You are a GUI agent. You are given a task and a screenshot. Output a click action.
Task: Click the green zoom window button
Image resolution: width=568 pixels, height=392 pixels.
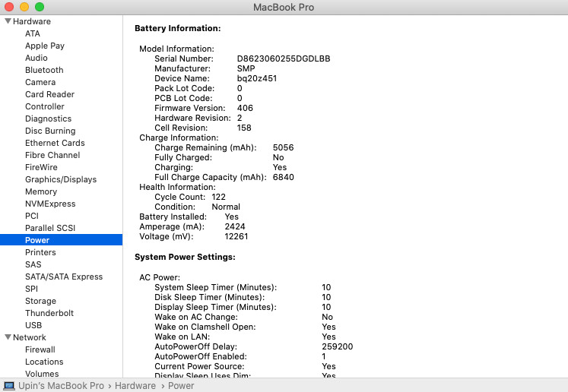(x=40, y=7)
